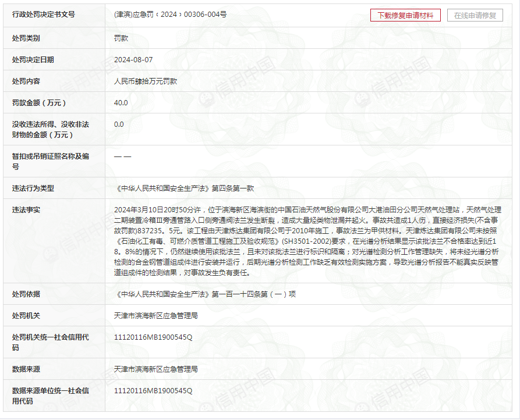520x420 pixels.
Task: Click code 11120116MB1900545Q in 处罚机关 credit code row
Action: 153,337
